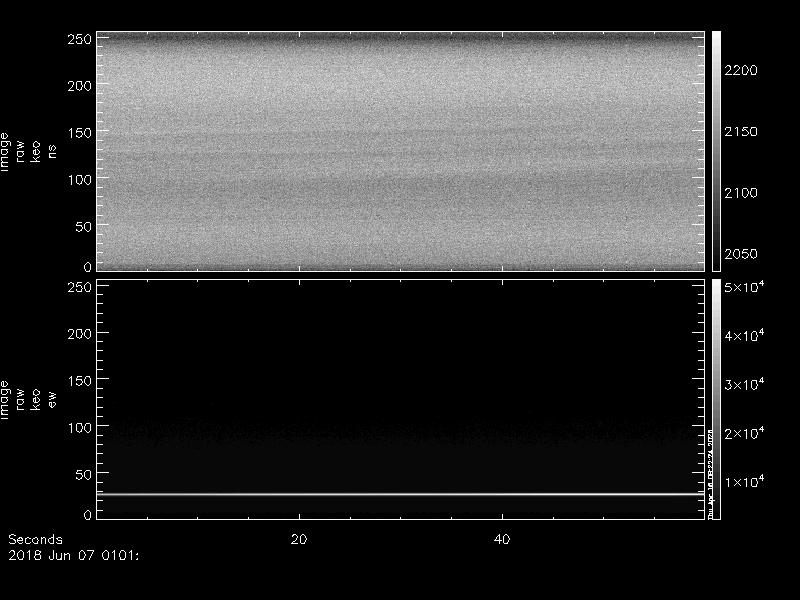
Task: Select the 2150 colorbar label
Action: pos(743,132)
